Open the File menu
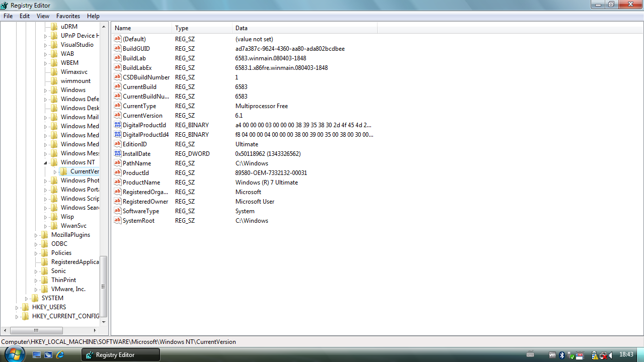 pos(8,16)
